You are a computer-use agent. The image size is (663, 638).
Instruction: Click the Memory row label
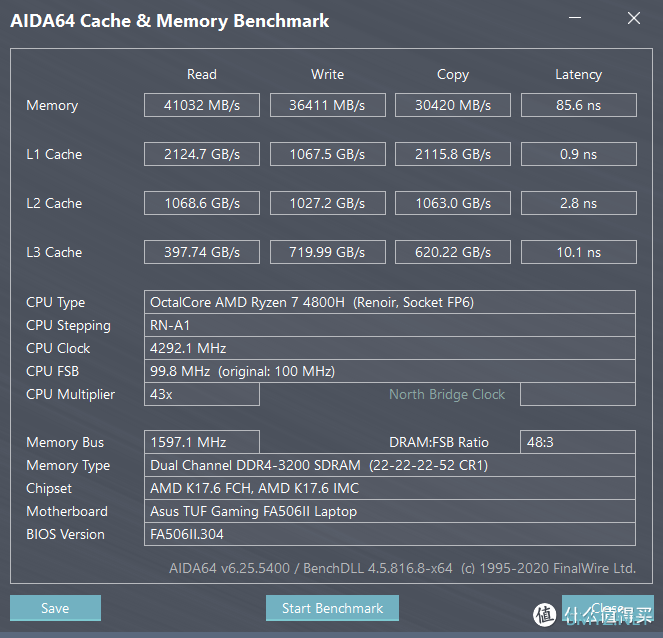pos(52,105)
